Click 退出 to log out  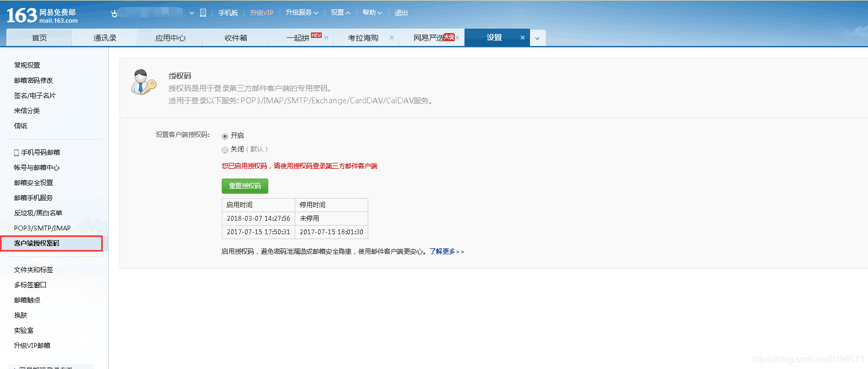coord(401,13)
